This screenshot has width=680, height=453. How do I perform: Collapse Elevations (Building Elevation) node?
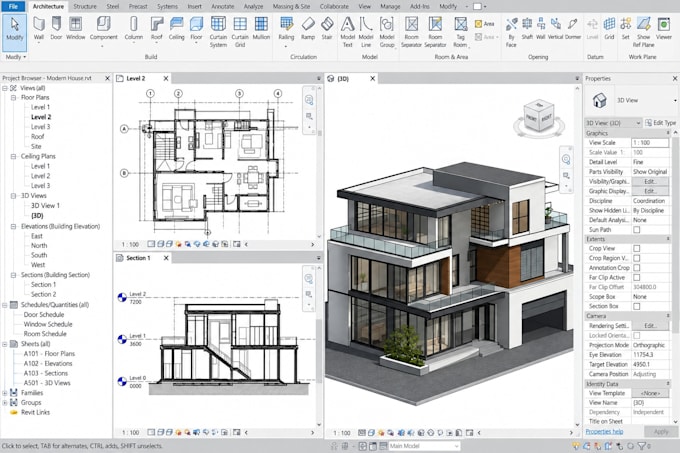tap(13, 226)
